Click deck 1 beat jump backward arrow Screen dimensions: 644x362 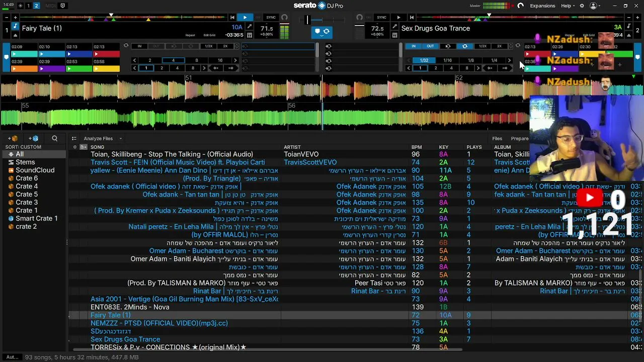pyautogui.click(x=216, y=68)
